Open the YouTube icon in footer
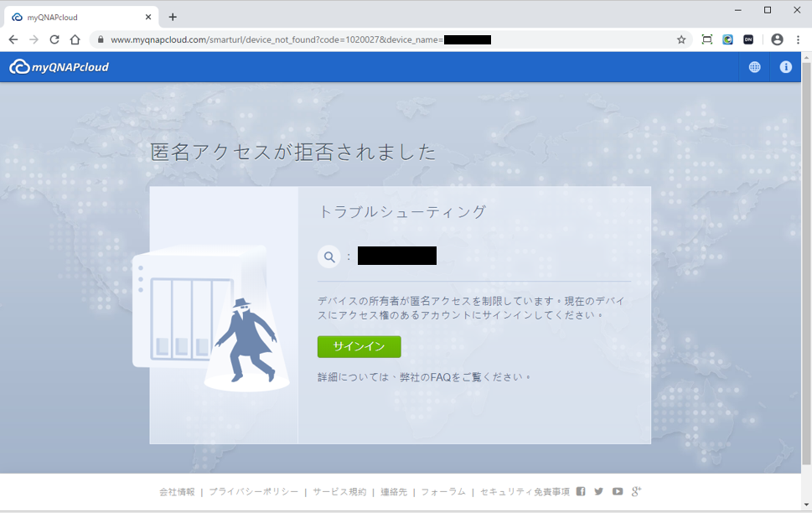The height and width of the screenshot is (513, 812). click(x=618, y=491)
